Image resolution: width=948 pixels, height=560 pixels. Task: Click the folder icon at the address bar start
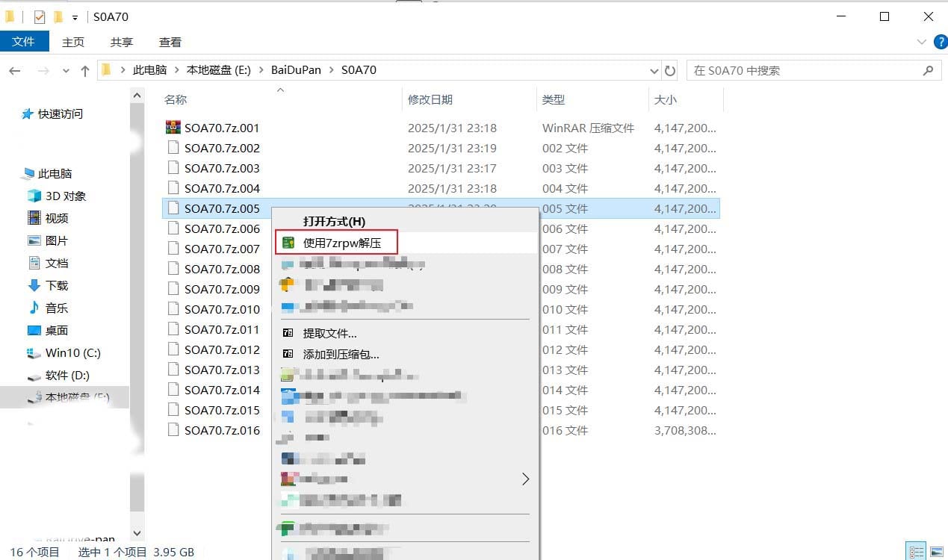click(106, 69)
